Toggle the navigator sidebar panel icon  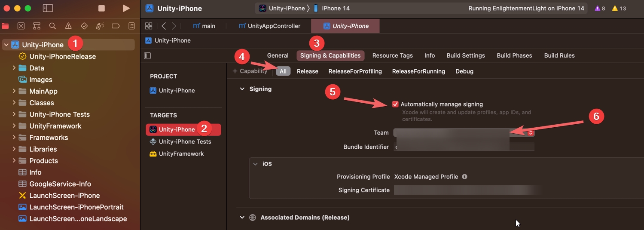coord(48,9)
